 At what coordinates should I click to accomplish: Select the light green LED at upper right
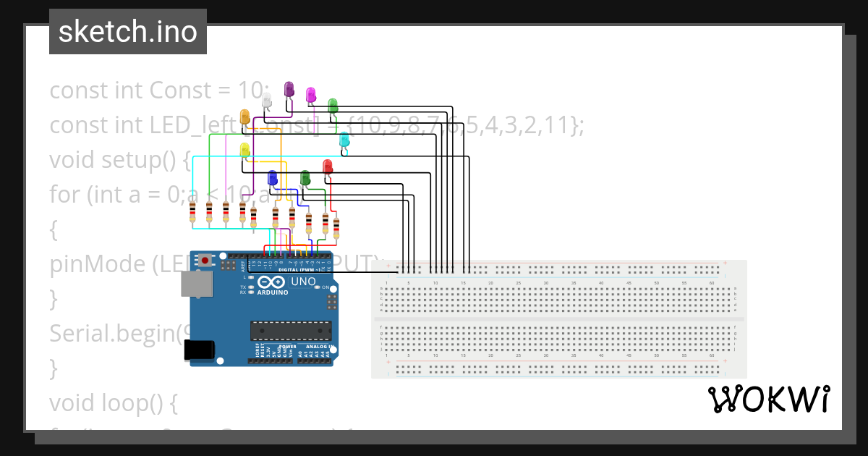[x=333, y=106]
